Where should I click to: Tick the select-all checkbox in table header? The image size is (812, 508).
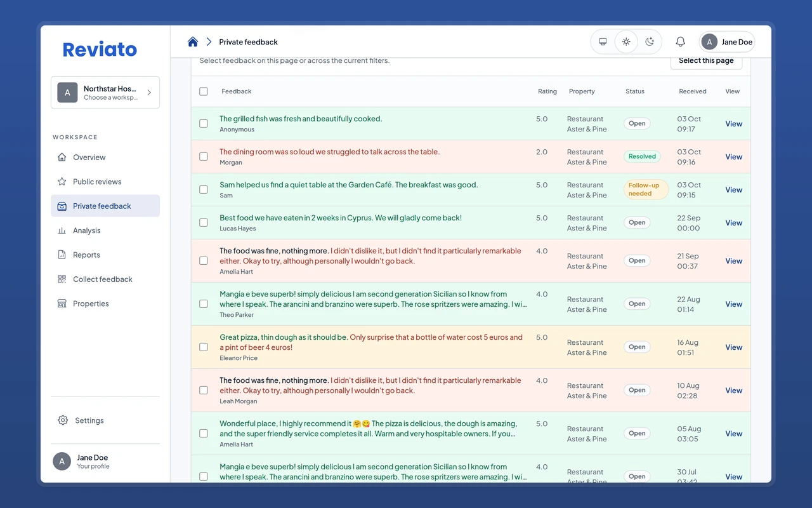pos(204,91)
